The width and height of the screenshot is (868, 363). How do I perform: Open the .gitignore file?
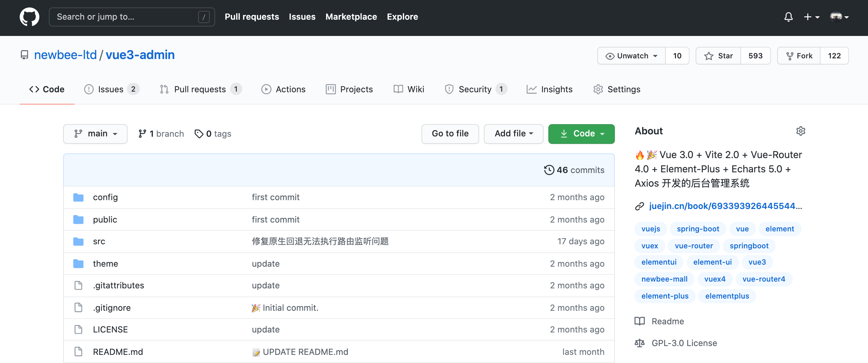click(x=112, y=308)
